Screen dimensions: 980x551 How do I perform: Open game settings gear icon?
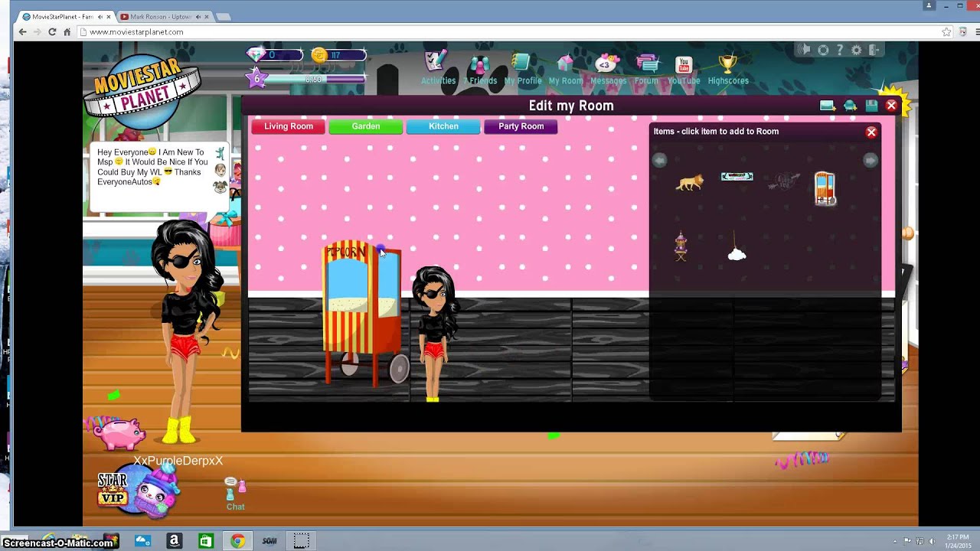857,50
